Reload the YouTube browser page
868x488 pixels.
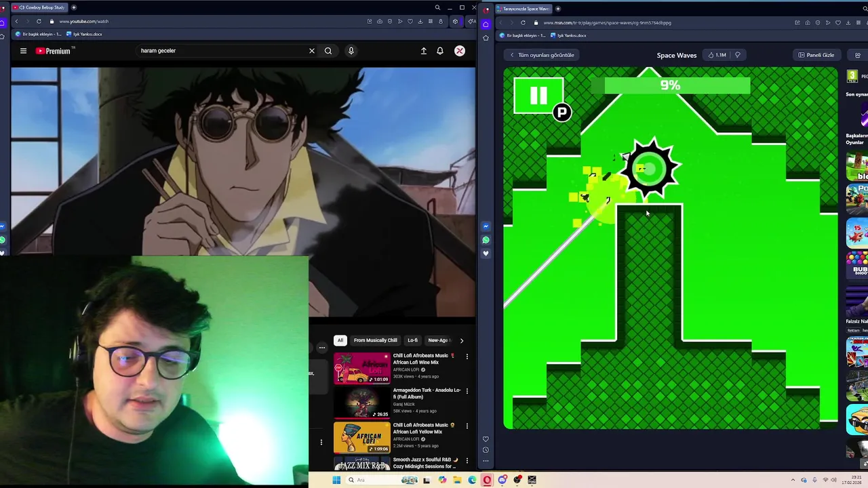39,21
